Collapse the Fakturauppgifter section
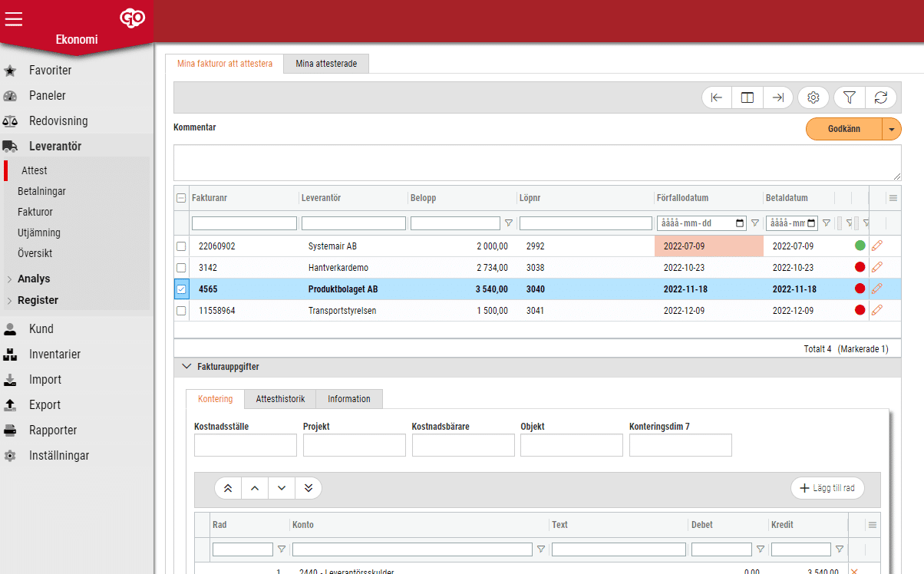 pyautogui.click(x=186, y=367)
